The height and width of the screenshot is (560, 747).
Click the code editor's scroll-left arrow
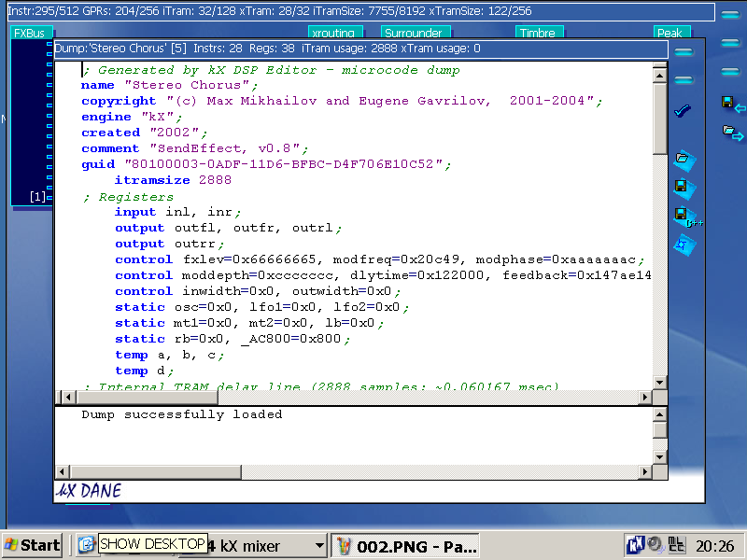coord(67,397)
